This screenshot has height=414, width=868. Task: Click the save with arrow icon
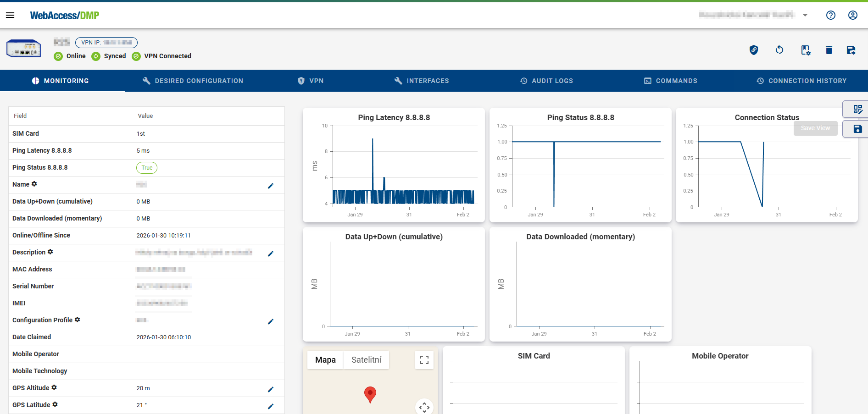[851, 50]
